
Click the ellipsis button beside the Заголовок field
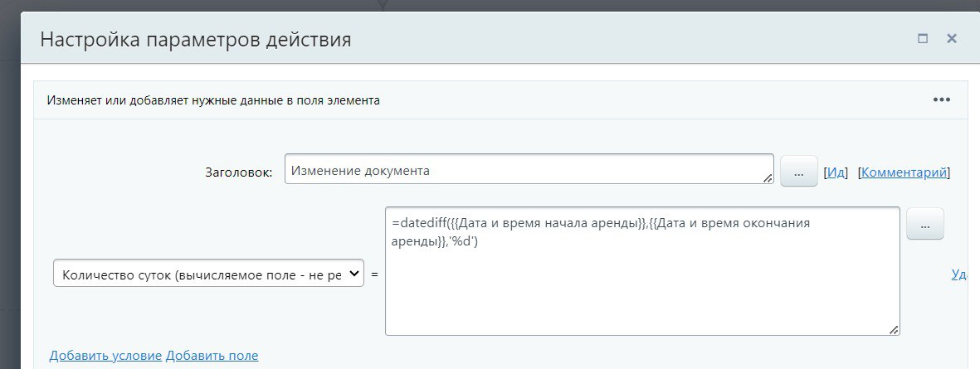[x=798, y=172]
